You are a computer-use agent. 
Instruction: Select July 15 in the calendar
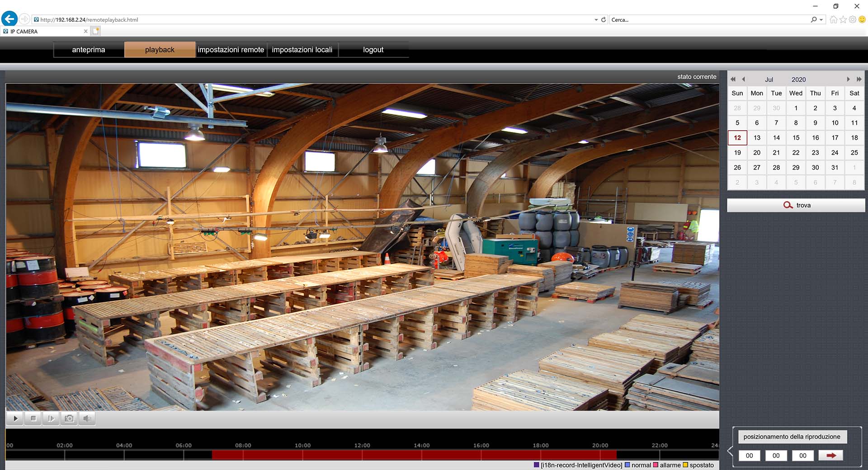(796, 138)
